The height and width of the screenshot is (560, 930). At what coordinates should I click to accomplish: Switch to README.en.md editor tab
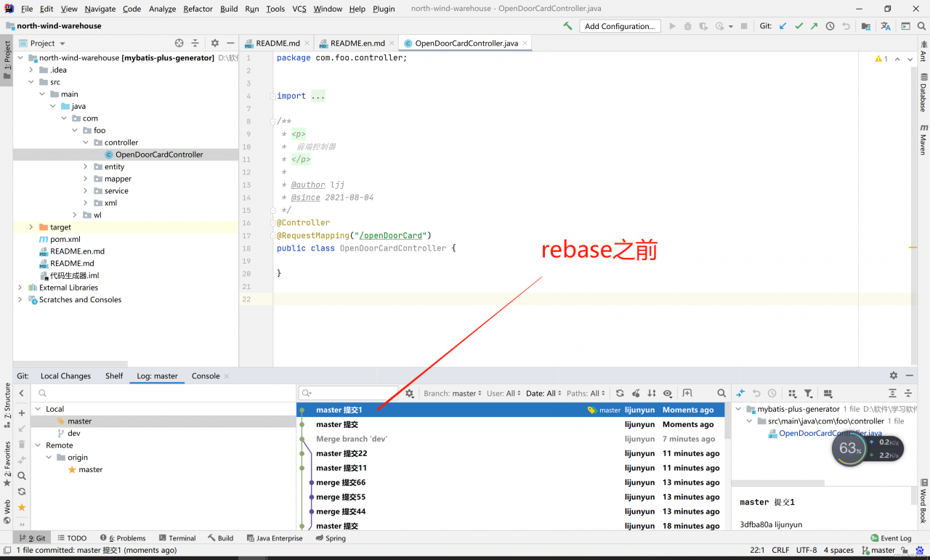pyautogui.click(x=355, y=43)
